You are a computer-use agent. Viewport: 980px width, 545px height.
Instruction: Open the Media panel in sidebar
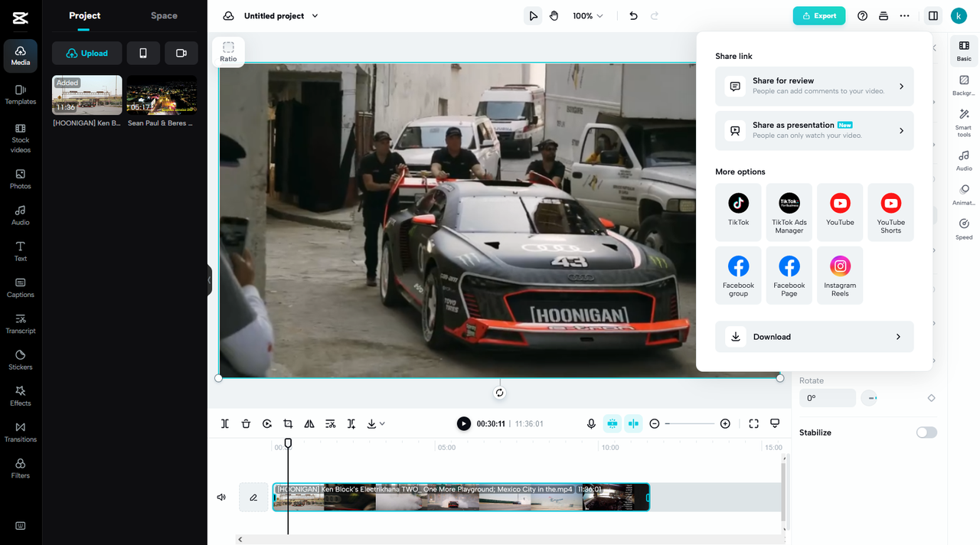[21, 56]
